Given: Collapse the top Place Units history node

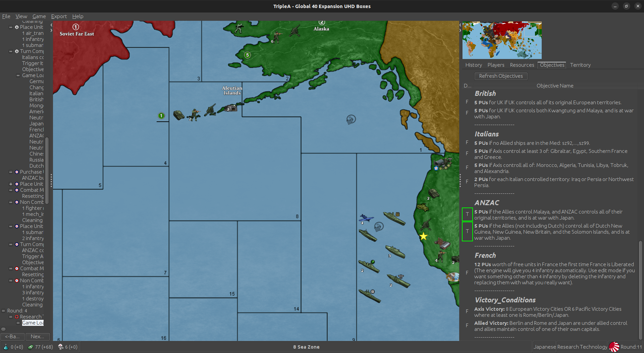Looking at the screenshot, I should coord(11,27).
